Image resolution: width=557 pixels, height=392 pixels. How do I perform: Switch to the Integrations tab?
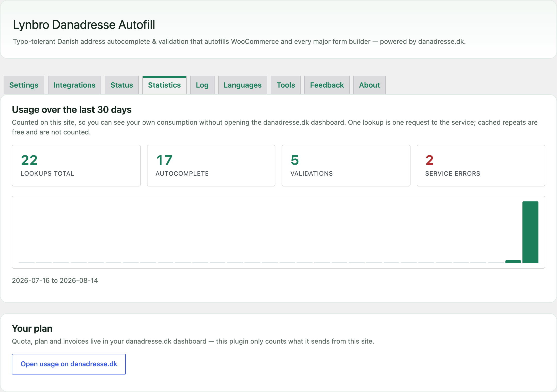point(74,85)
